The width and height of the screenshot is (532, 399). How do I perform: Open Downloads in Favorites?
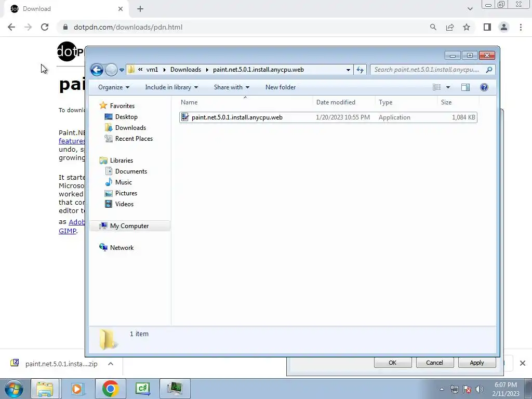[130, 128]
